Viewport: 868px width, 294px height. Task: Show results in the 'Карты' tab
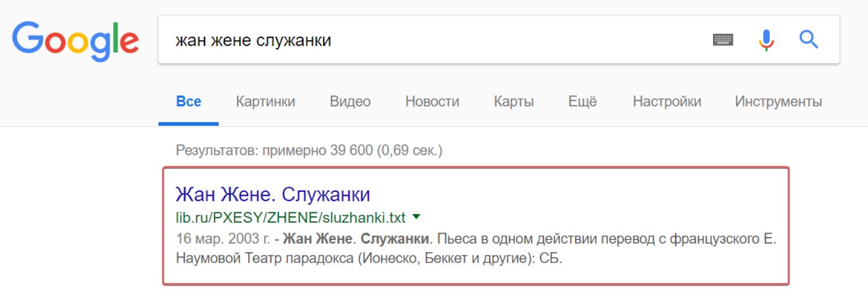tap(514, 102)
